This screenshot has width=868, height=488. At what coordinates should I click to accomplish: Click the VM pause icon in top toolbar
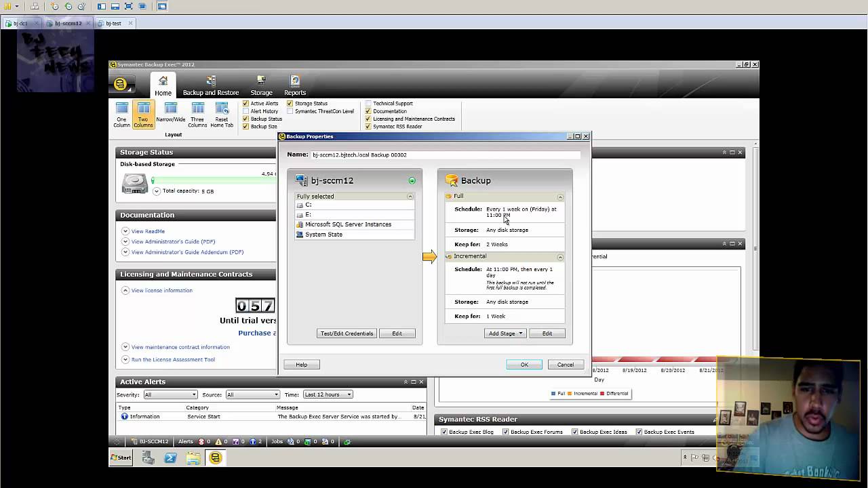tap(9, 6)
